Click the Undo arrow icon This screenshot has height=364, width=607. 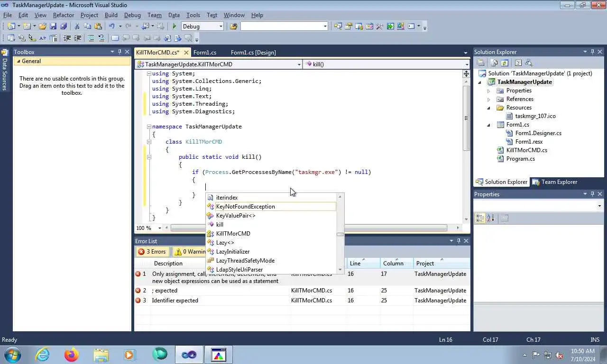[112, 27]
